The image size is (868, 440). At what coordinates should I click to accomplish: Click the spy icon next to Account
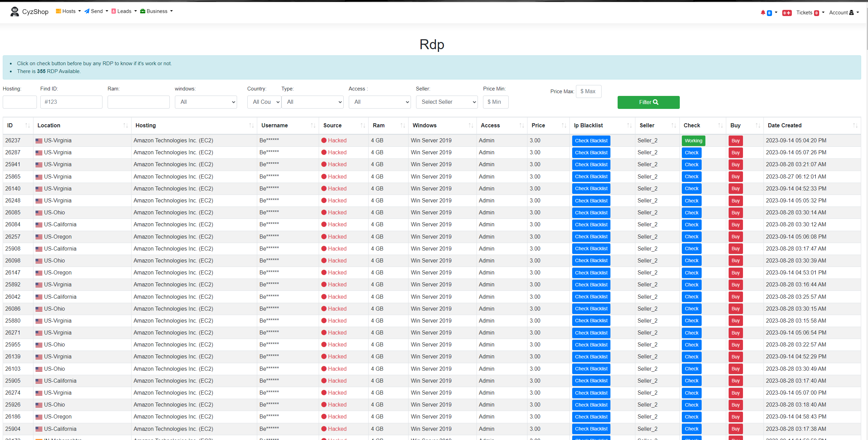[x=852, y=12]
